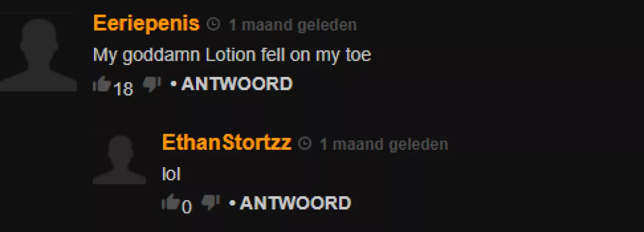This screenshot has height=232, width=644.
Task: Select the EthanStortzz '1 maand geleden' timestamp
Action: coord(384,144)
